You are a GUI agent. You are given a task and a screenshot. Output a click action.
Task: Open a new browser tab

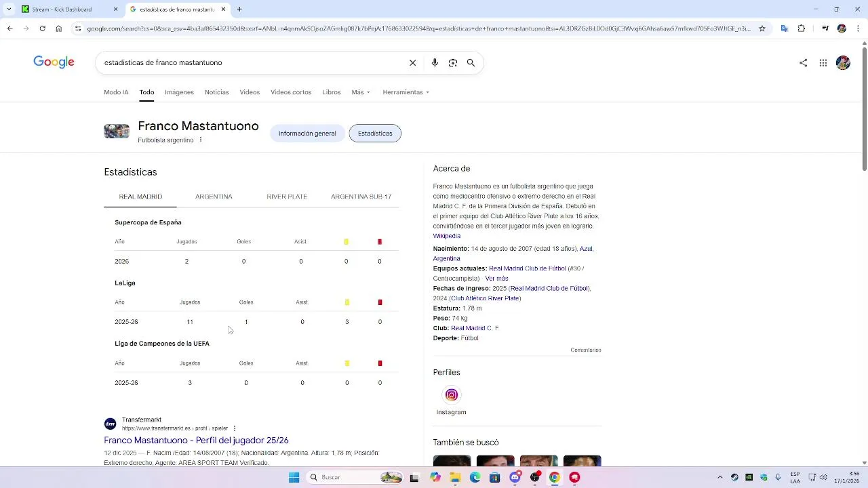(239, 9)
